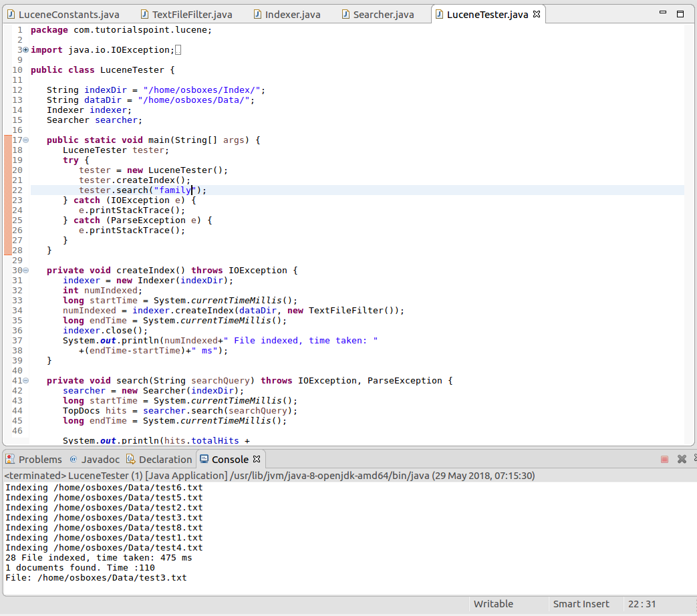This screenshot has width=697, height=616.
Task: Click console line "1 documents found"
Action: click(80, 567)
